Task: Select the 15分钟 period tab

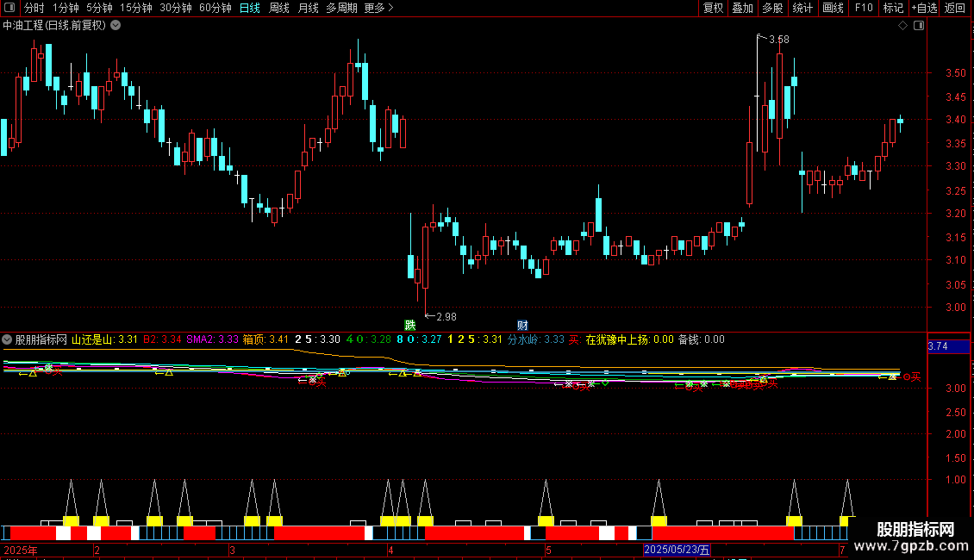Action: 135,8
